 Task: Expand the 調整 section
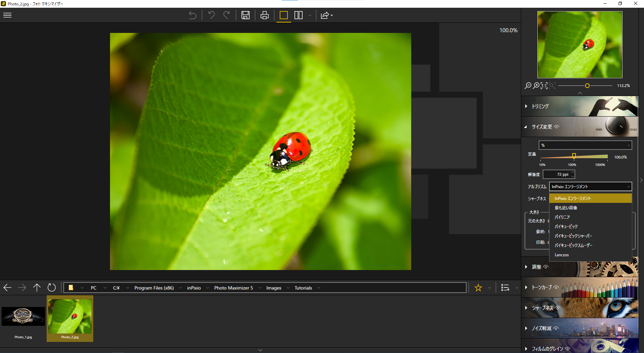pyautogui.click(x=536, y=267)
